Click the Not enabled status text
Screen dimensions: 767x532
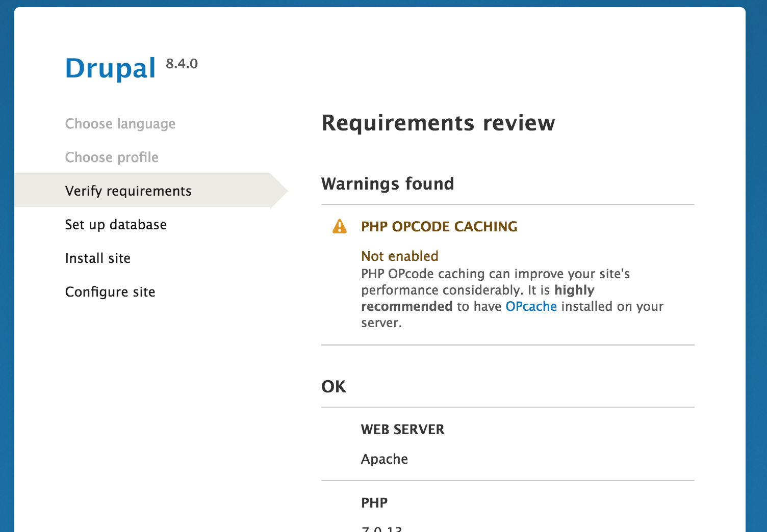[400, 256]
